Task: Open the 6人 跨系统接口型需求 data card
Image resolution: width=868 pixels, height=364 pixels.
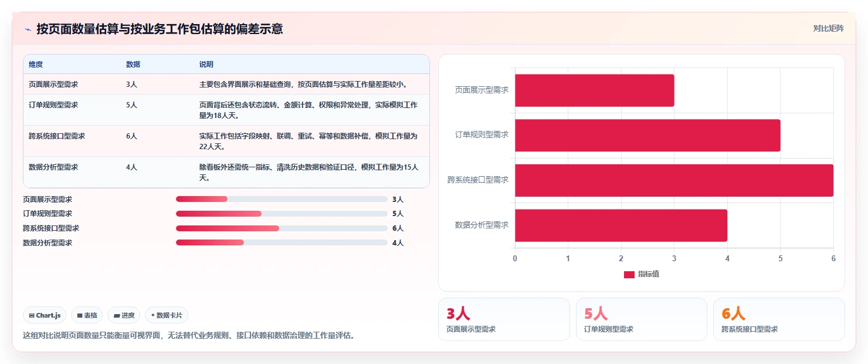Action: point(779,319)
